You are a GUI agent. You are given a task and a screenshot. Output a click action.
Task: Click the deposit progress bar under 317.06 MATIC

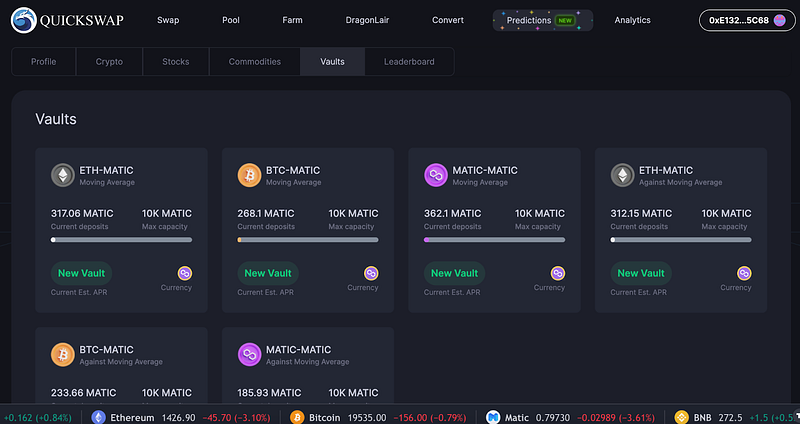tap(121, 240)
